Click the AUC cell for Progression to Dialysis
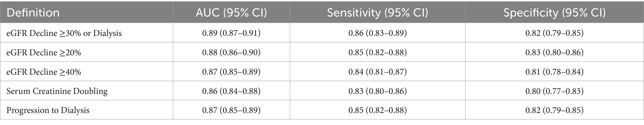Image resolution: width=644 pixels, height=125 pixels. (x=231, y=110)
